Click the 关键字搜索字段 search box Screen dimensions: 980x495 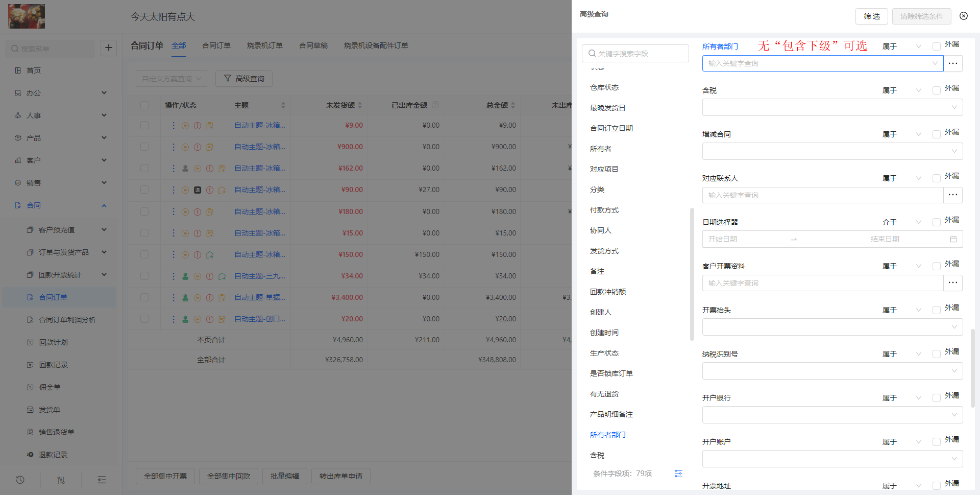(635, 54)
